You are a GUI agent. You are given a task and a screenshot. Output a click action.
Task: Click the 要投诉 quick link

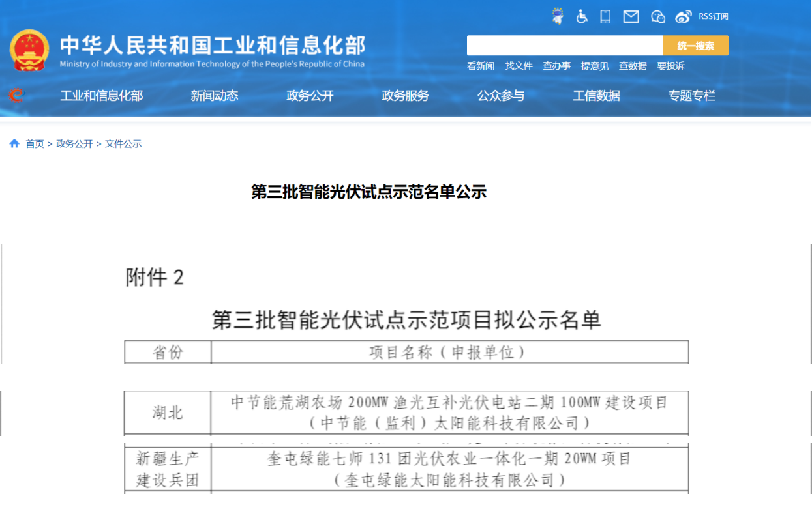[670, 66]
